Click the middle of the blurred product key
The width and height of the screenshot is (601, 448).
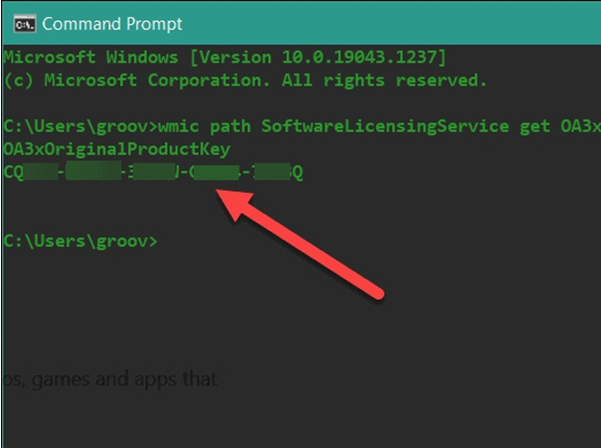(155, 172)
